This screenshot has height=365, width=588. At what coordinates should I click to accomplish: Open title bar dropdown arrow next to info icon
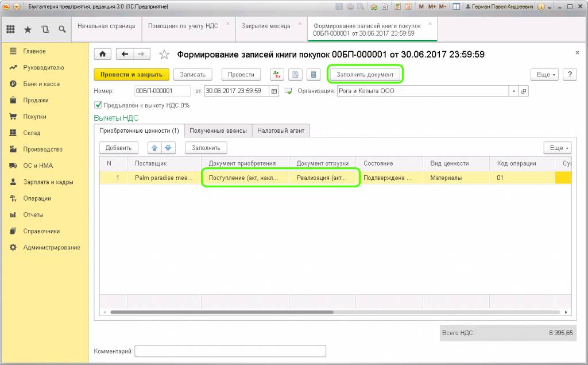(x=550, y=7)
